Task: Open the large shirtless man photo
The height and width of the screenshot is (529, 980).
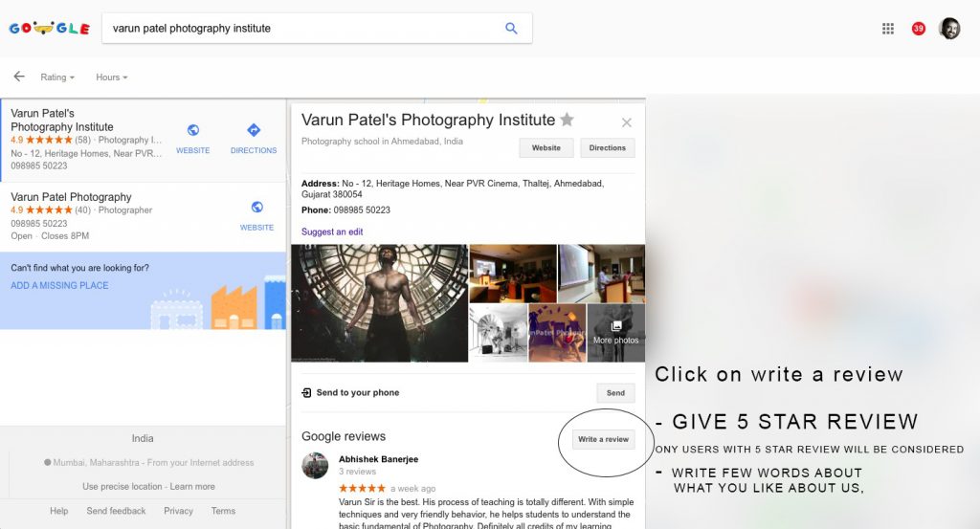Action: click(x=379, y=303)
